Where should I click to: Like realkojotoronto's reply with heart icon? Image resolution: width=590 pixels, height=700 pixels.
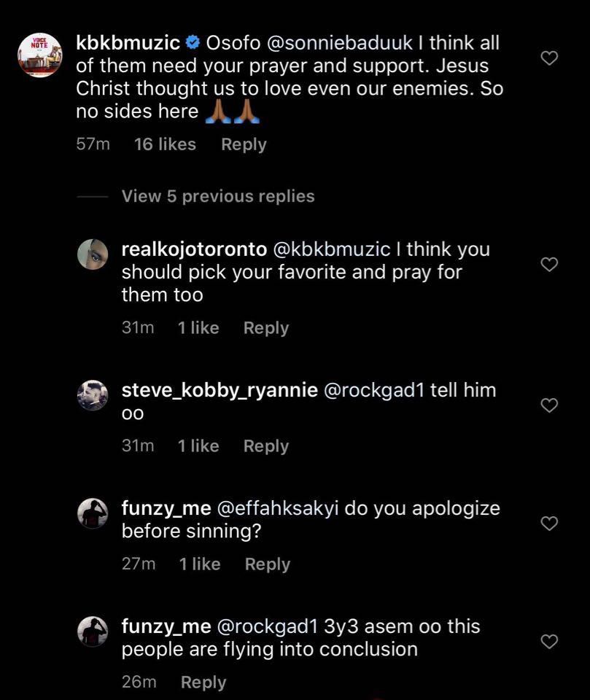550,264
